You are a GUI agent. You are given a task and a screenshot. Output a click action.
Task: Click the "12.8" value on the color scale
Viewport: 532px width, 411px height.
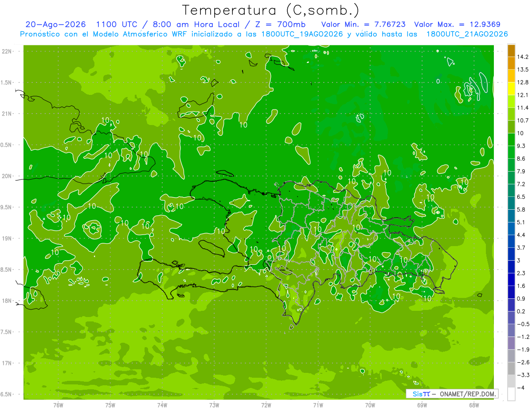pos(523,82)
